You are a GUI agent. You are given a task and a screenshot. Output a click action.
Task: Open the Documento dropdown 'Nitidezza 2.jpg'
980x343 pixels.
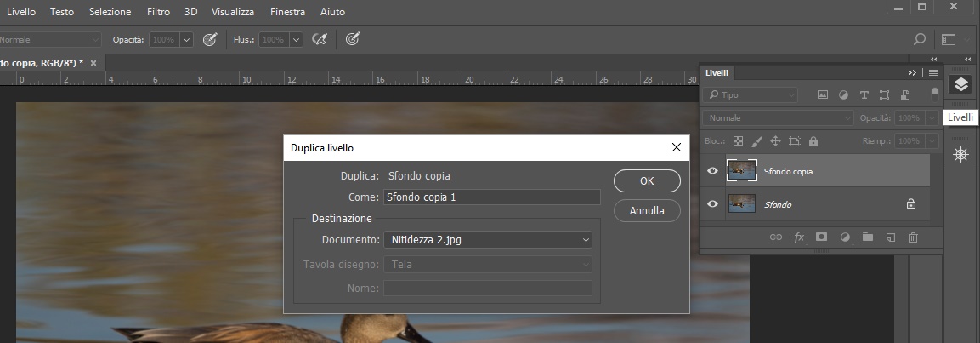coord(488,239)
